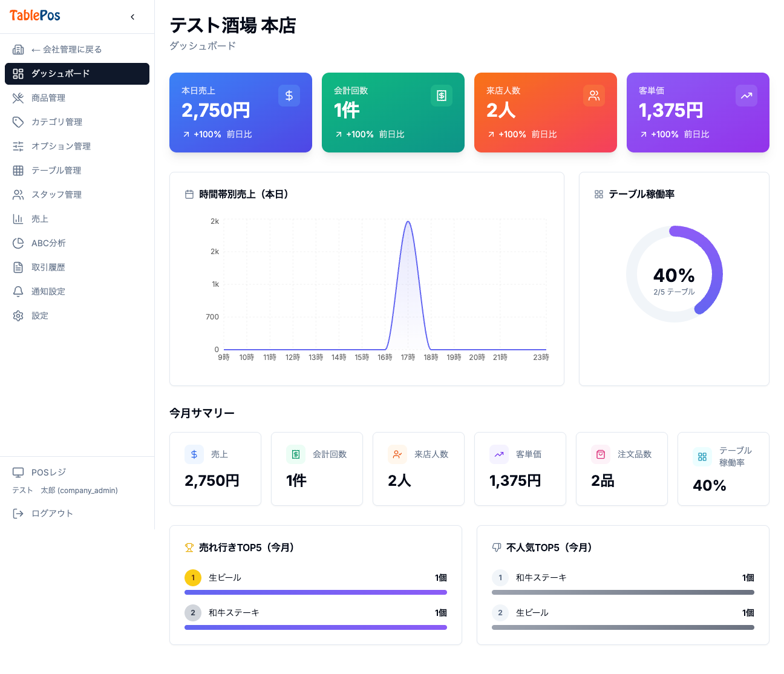Click the users icon on 来店人数 card
Image resolution: width=784 pixels, height=674 pixels.
click(x=594, y=96)
